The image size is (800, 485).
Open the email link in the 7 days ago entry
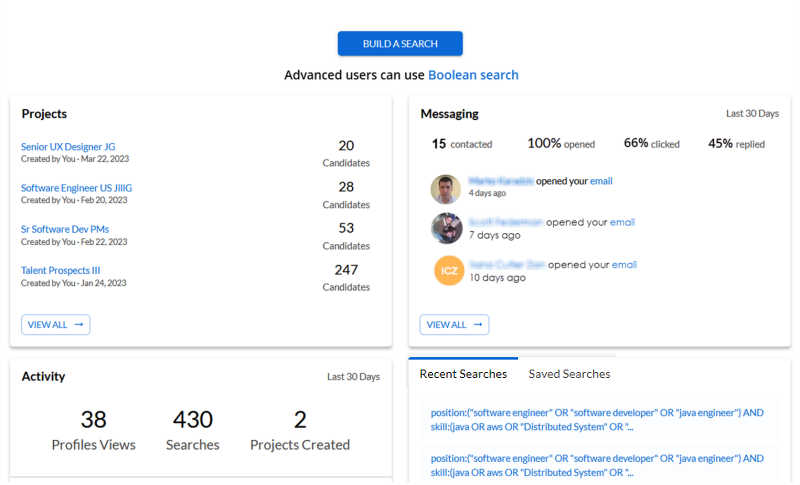[622, 222]
